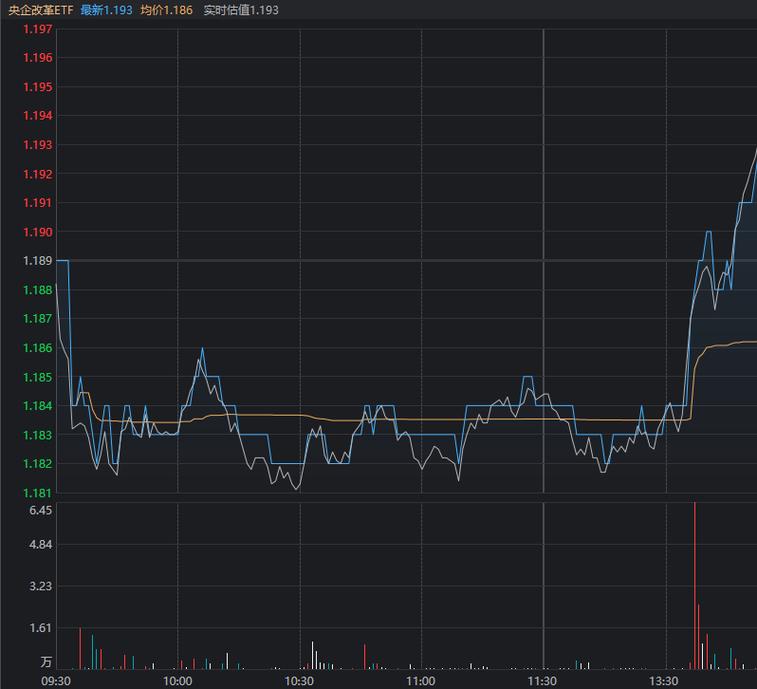Select the 10:30 time axis marker

[300, 681]
